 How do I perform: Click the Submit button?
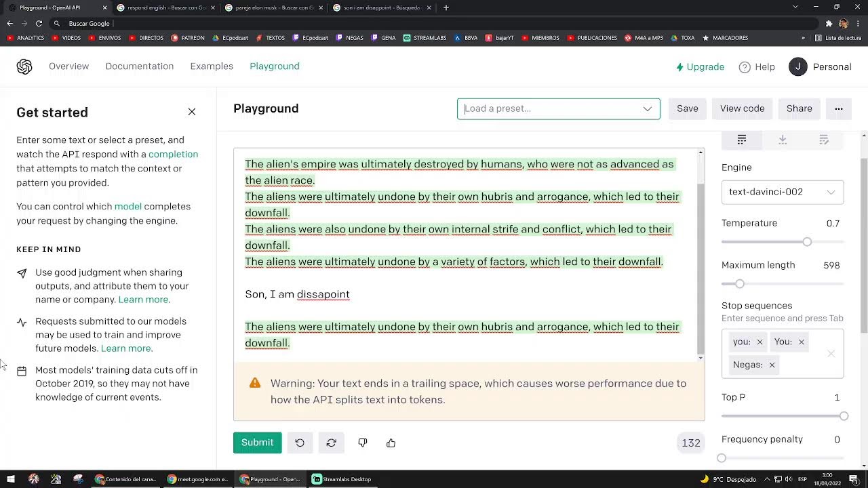point(257,443)
